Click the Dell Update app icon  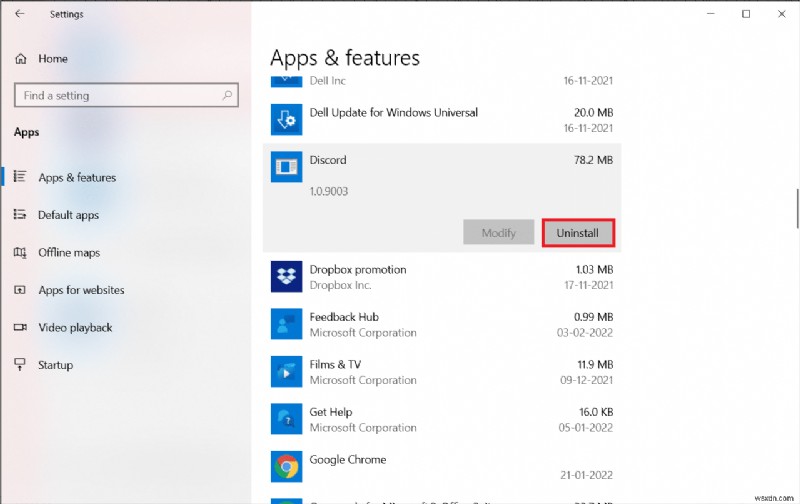(x=286, y=119)
